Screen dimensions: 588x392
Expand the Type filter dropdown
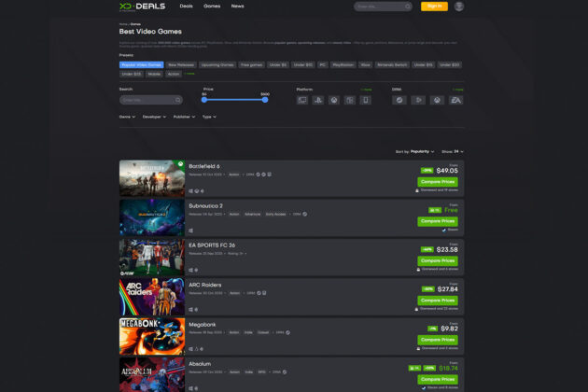[x=209, y=117]
